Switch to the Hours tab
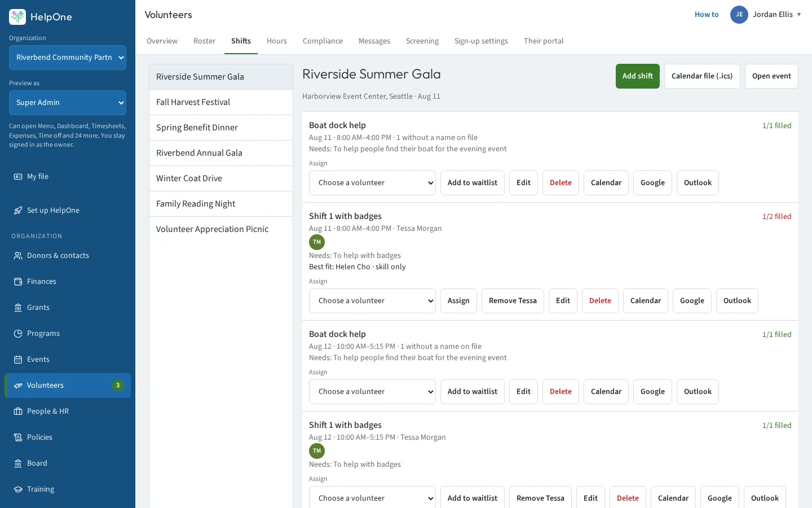Screen dimensions: 812x508 (x=277, y=41)
